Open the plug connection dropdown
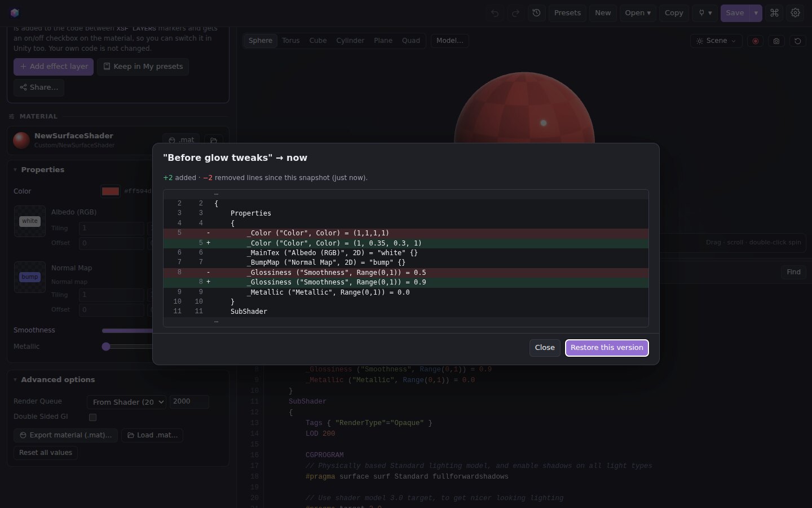The image size is (812, 508). coord(705,13)
